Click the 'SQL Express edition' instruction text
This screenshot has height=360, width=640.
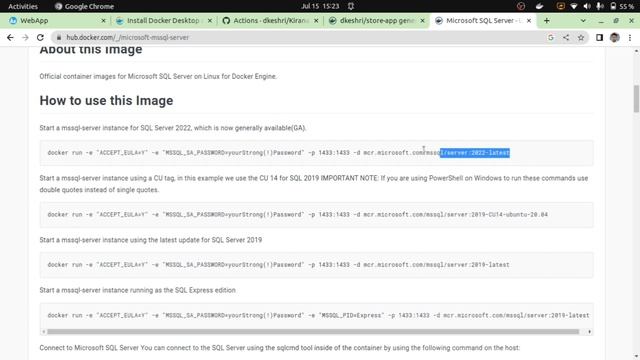pos(138,290)
